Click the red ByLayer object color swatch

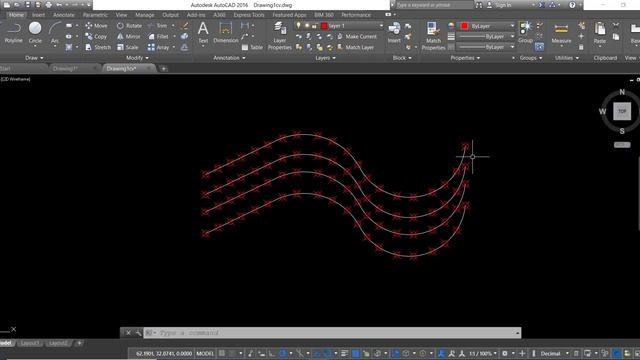(x=464, y=26)
